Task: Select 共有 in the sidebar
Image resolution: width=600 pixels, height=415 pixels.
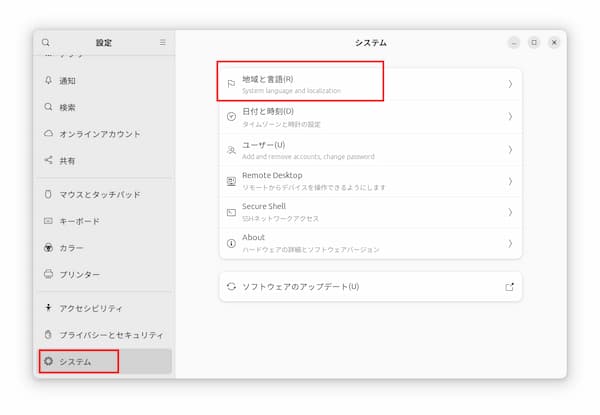Action: click(x=105, y=161)
